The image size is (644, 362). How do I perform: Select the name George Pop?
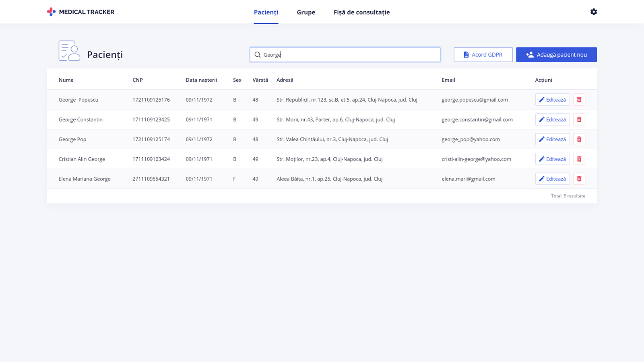pyautogui.click(x=72, y=139)
